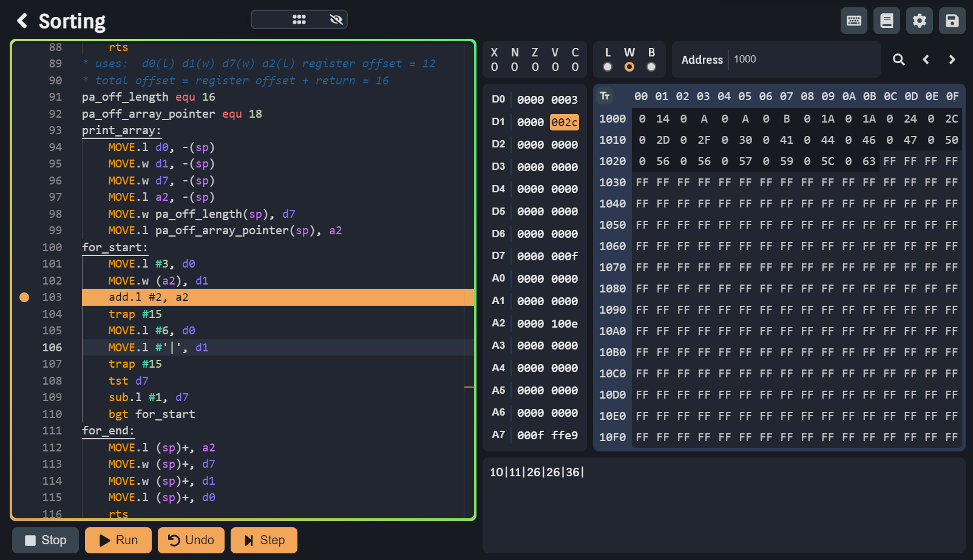
Task: Click line number 106 in gutter
Action: (52, 348)
